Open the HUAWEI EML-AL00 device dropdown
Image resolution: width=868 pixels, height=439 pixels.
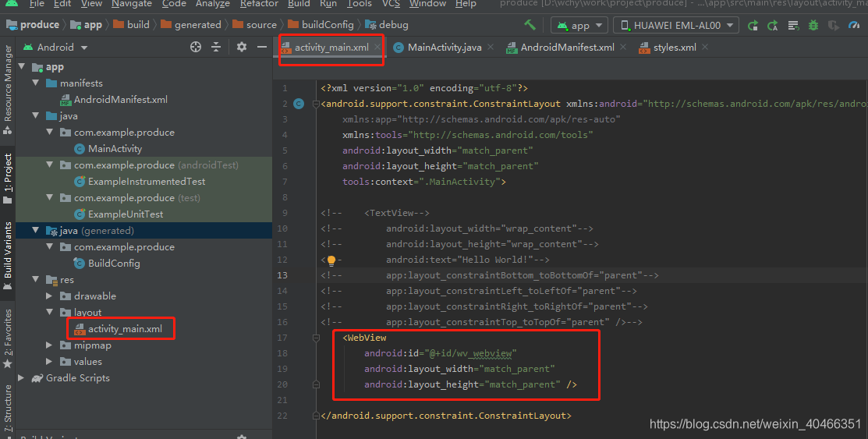point(676,26)
